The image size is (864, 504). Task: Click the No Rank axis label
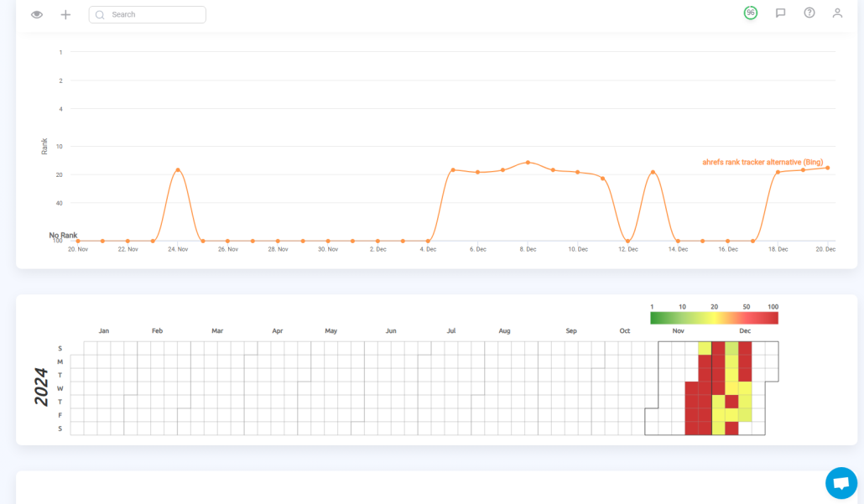click(63, 236)
